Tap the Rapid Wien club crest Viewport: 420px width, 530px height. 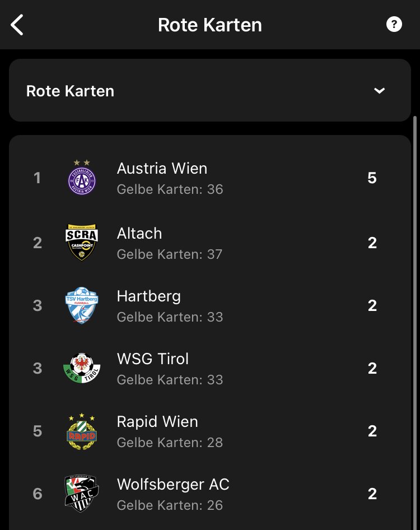click(82, 431)
